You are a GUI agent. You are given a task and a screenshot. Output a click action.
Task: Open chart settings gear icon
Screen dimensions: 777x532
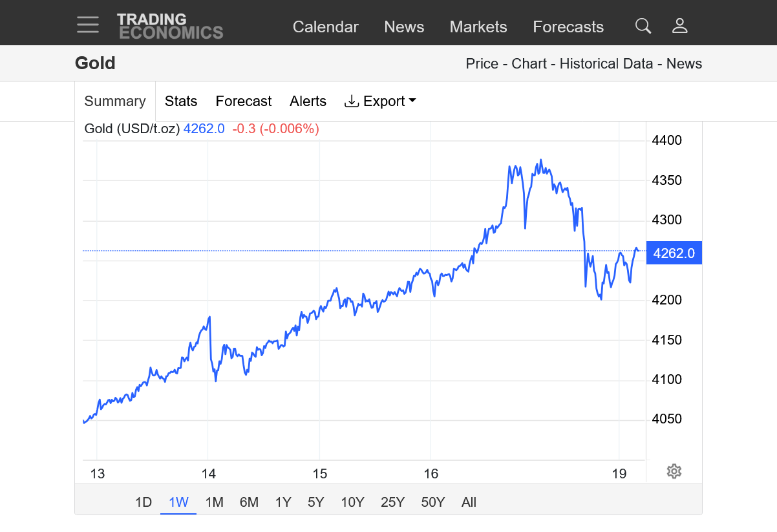point(674,471)
